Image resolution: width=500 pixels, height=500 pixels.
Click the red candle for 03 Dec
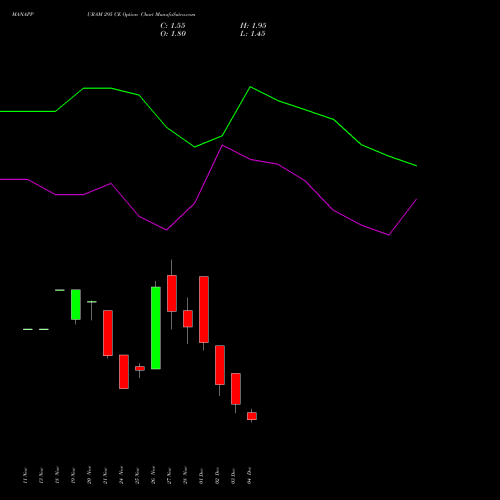236,389
